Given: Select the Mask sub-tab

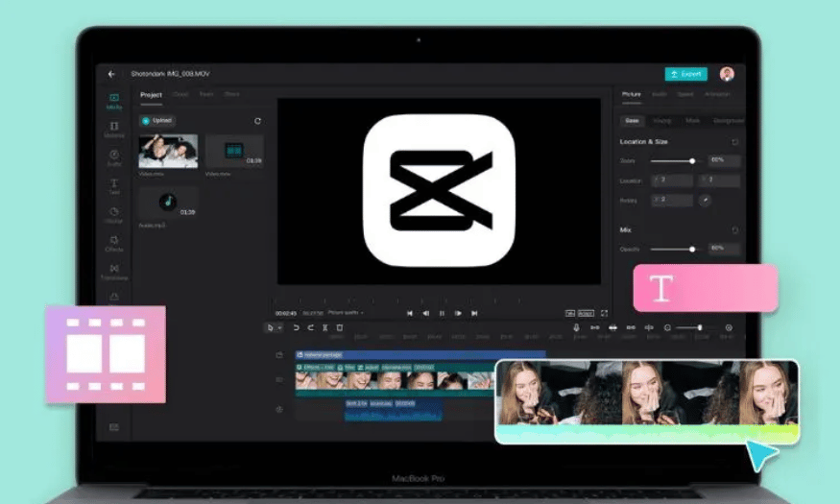Looking at the screenshot, I should tap(693, 121).
